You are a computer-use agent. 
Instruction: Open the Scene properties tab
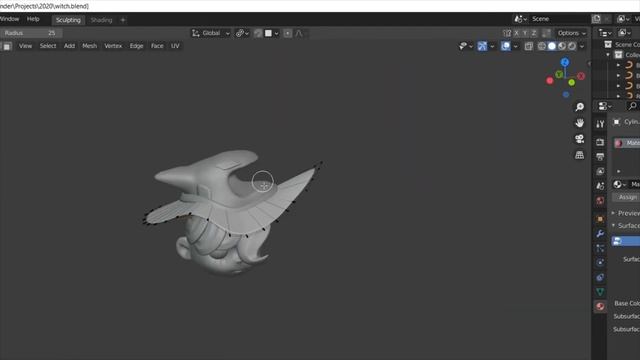point(600,186)
